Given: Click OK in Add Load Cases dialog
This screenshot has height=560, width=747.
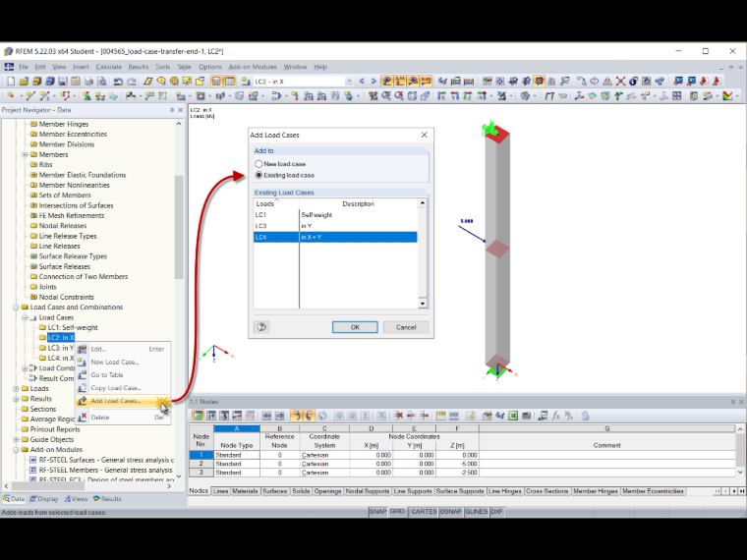Looking at the screenshot, I should 355,327.
